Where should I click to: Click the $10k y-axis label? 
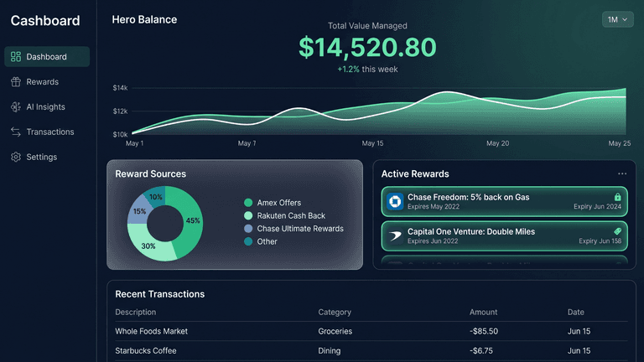coord(121,134)
